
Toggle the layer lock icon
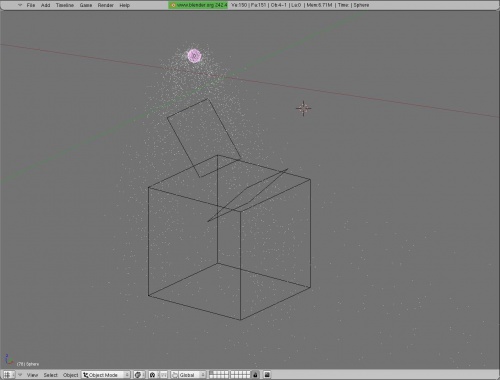pos(255,375)
